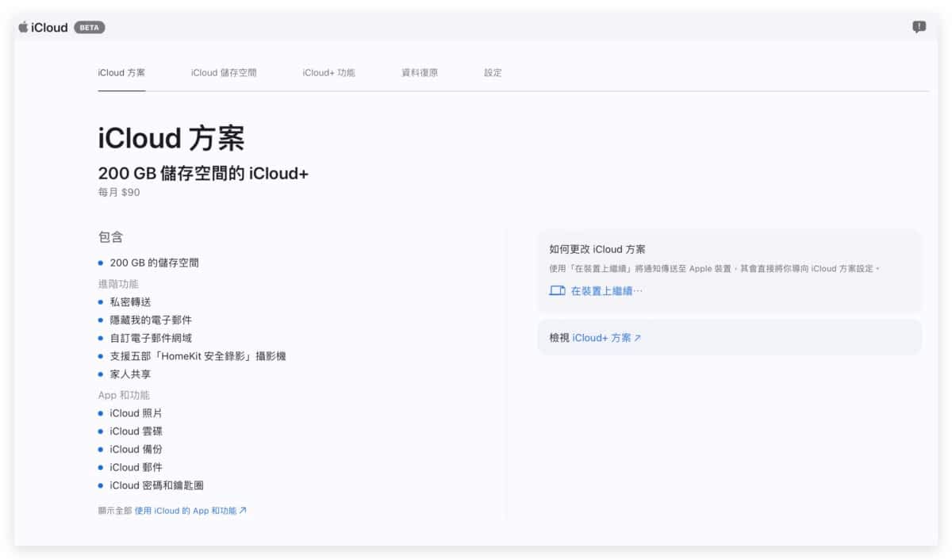Click the Apple iCloud logo
Screen dimensions: 952x560
43,27
